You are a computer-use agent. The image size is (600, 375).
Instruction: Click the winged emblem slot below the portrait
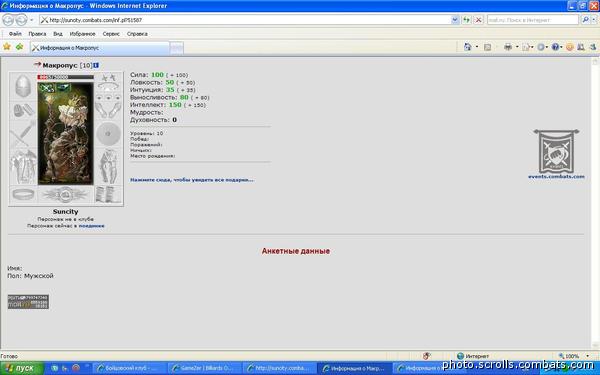[65, 194]
